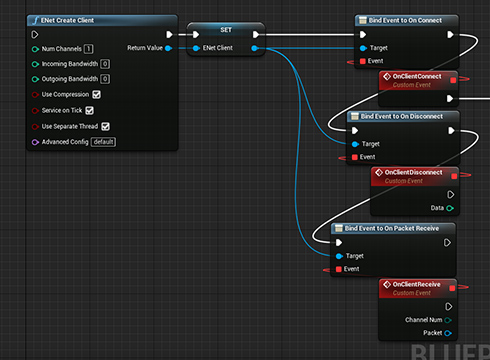Click the Incoming Bandwidth value field
This screenshot has height=360, width=490.
click(x=105, y=64)
